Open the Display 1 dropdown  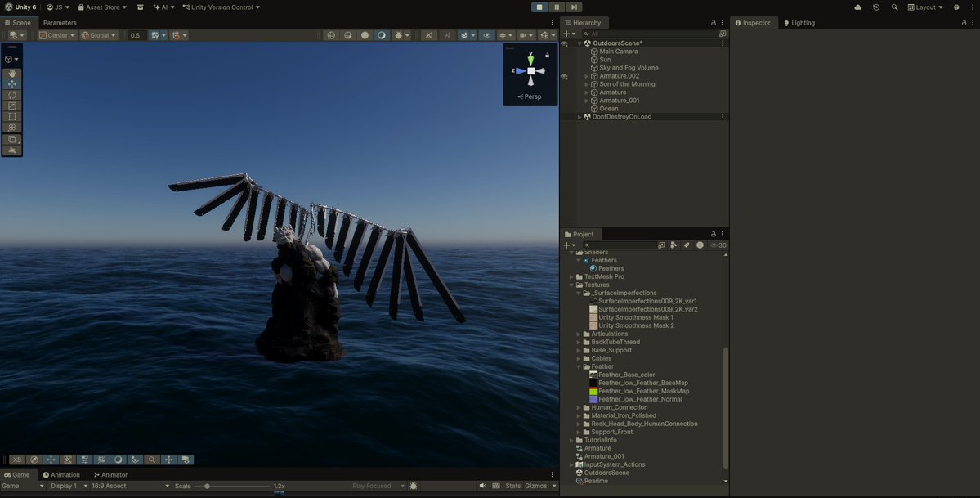[x=69, y=486]
